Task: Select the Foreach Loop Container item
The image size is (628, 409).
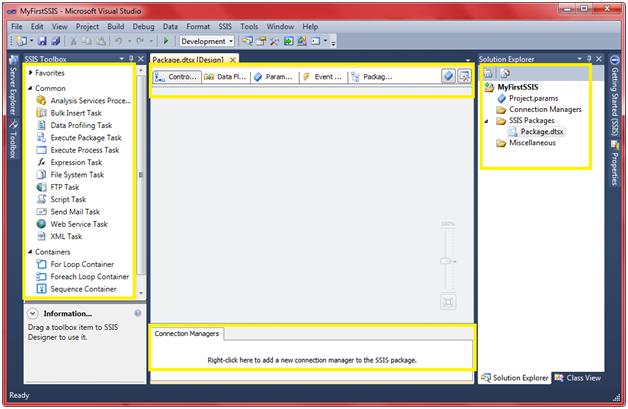Action: [83, 277]
